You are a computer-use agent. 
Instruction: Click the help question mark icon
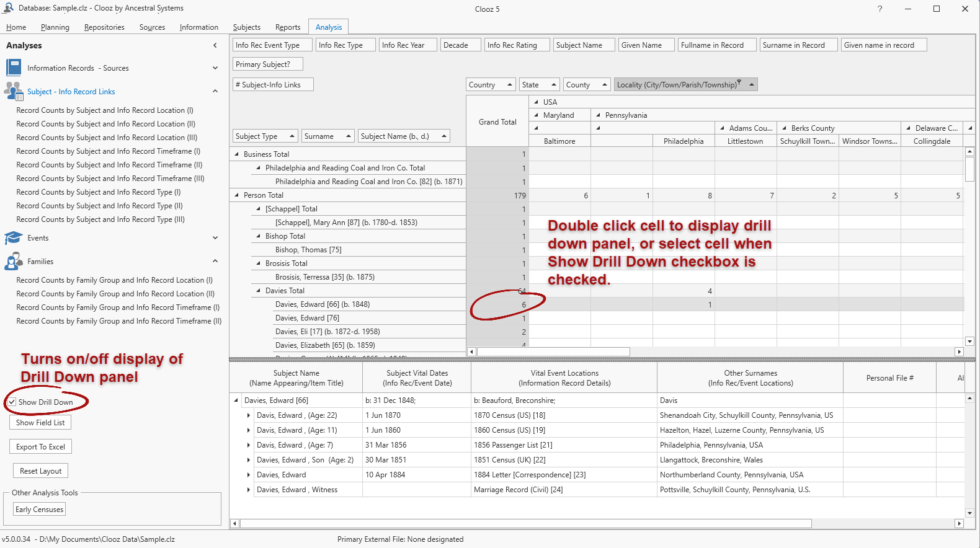click(880, 9)
